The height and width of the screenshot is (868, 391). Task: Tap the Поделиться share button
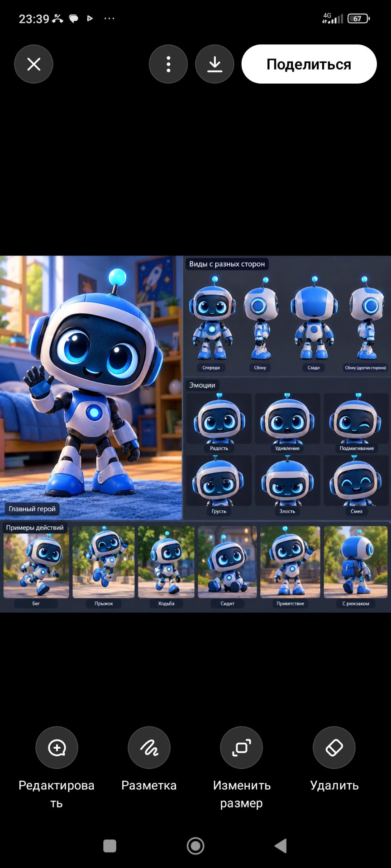click(309, 64)
